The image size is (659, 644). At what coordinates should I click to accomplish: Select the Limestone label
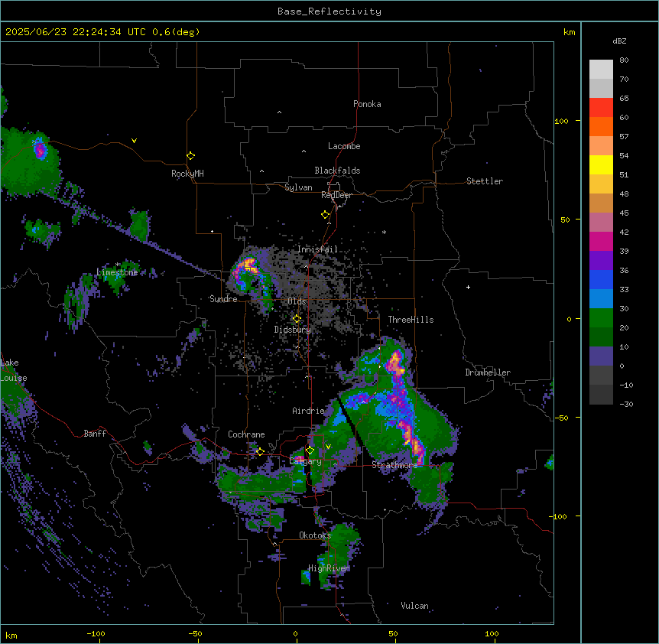click(117, 272)
